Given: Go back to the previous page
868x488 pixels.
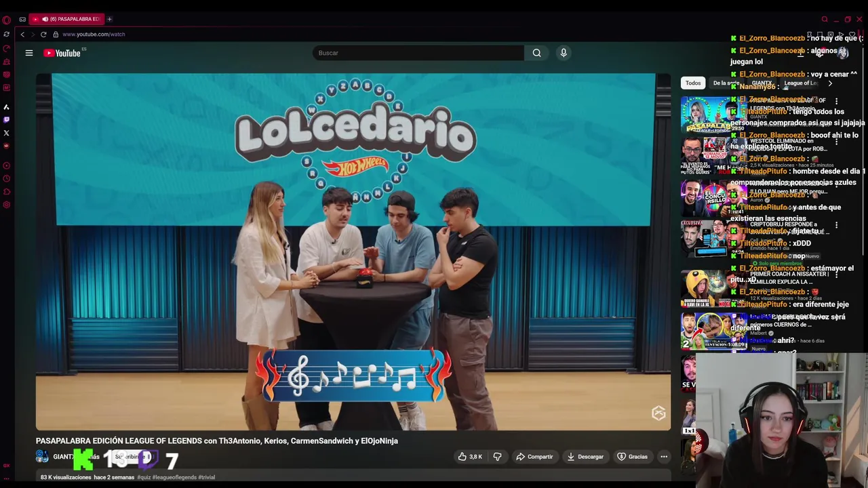Looking at the screenshot, I should (x=22, y=34).
